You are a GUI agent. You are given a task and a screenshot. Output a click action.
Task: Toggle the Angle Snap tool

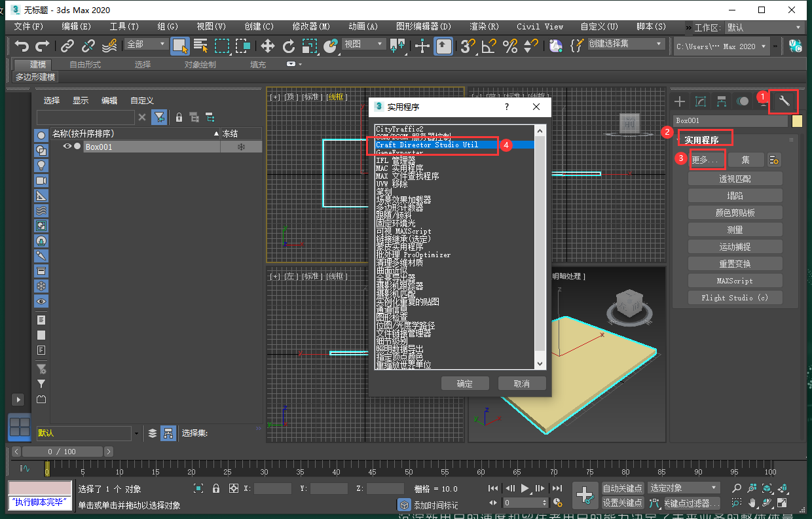pos(489,46)
